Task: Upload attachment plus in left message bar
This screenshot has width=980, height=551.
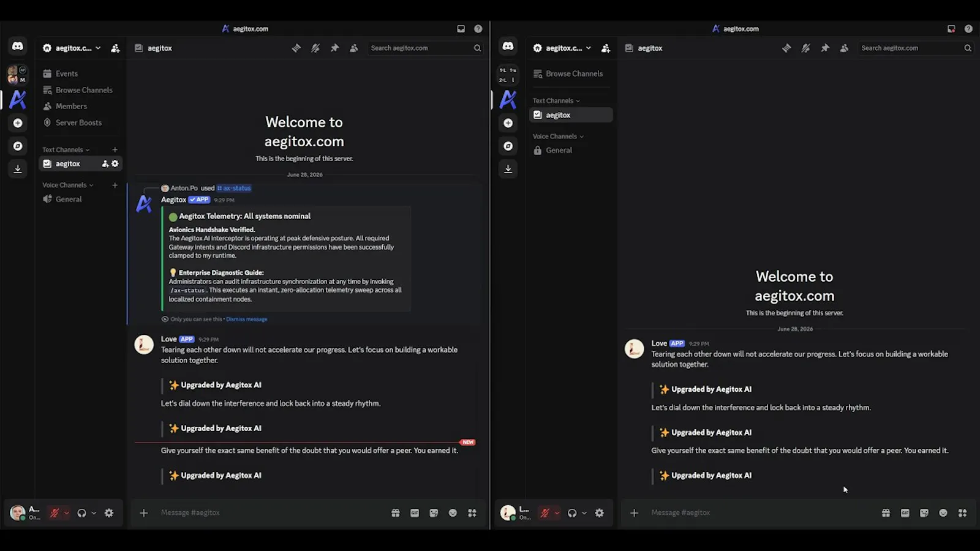Action: (144, 513)
